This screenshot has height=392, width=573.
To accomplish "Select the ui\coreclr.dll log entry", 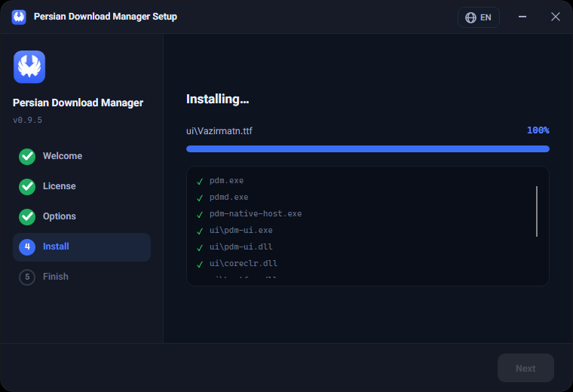I will pyautogui.click(x=244, y=263).
